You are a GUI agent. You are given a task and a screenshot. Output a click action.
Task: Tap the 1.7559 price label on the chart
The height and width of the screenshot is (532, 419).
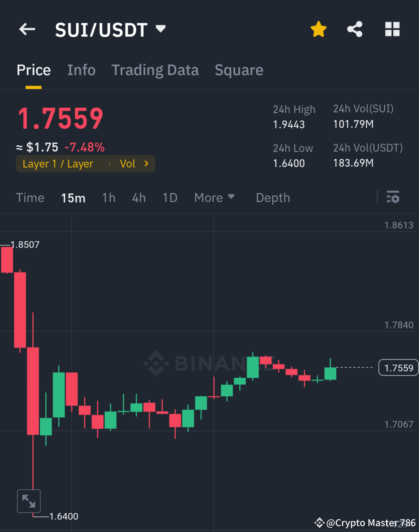click(x=398, y=367)
